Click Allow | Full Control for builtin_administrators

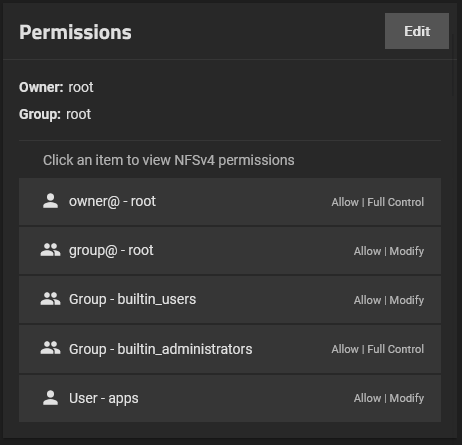click(x=378, y=349)
